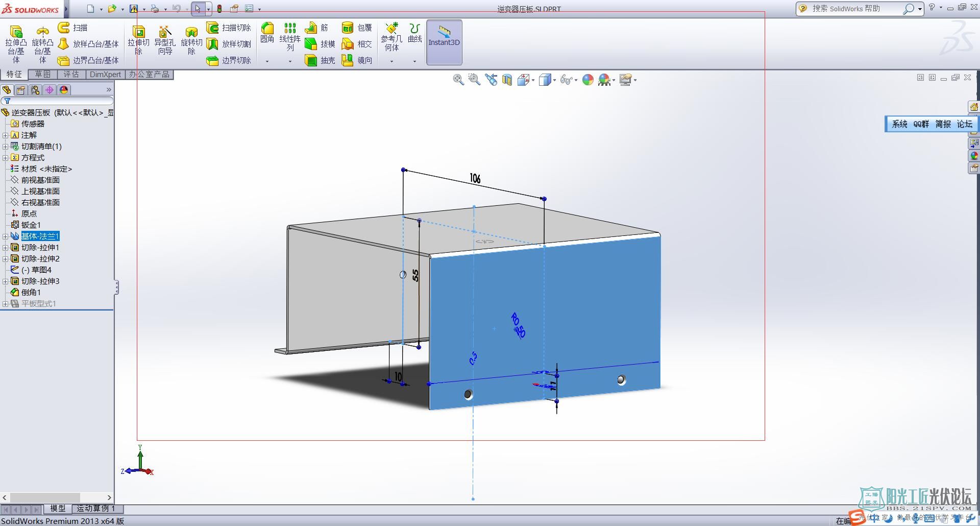Choose the Sweep (扫描) feature
Screen dimensions: 980x526
72,28
